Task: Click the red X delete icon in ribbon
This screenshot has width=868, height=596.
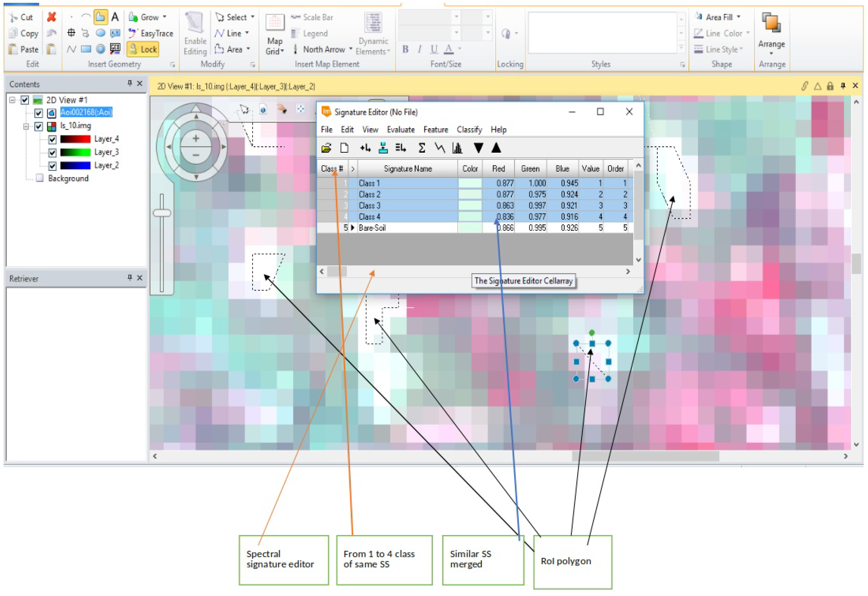Action: [52, 17]
